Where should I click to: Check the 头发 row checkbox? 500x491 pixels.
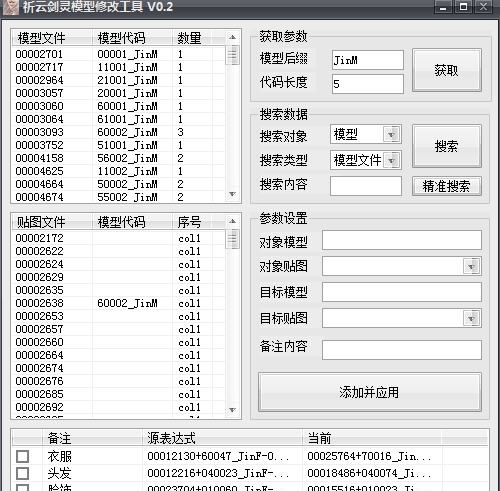click(x=22, y=473)
